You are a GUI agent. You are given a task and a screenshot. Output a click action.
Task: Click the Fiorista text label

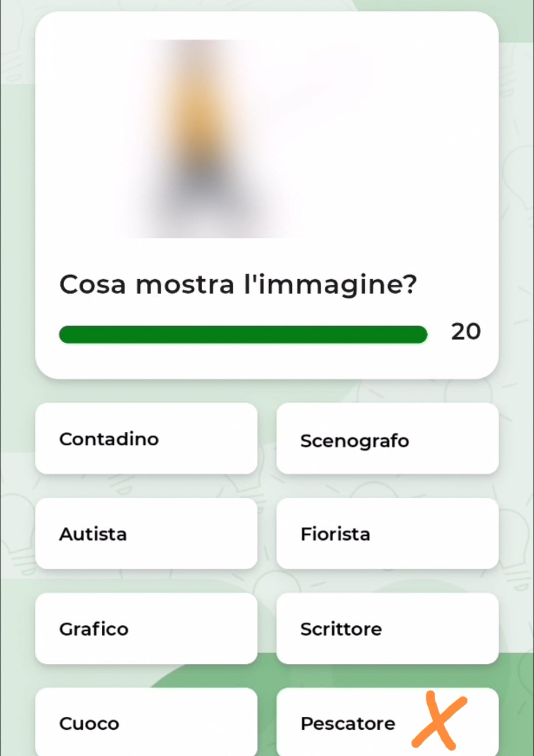pos(335,534)
